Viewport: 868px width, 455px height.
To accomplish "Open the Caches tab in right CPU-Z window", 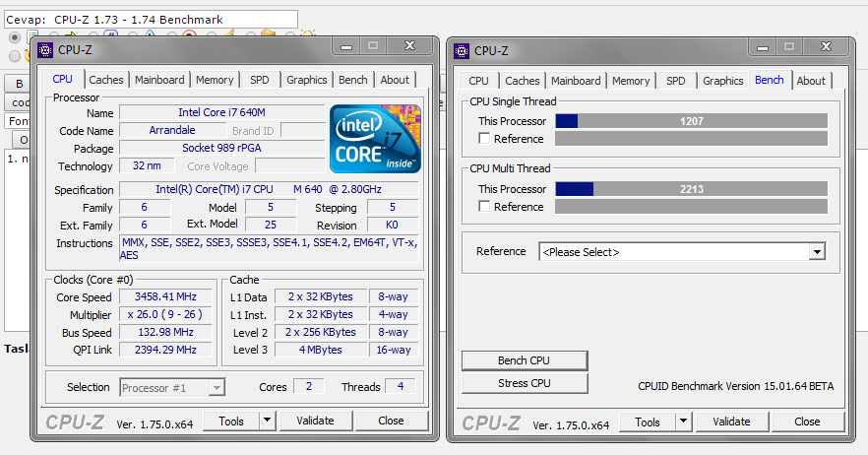I will pos(522,81).
